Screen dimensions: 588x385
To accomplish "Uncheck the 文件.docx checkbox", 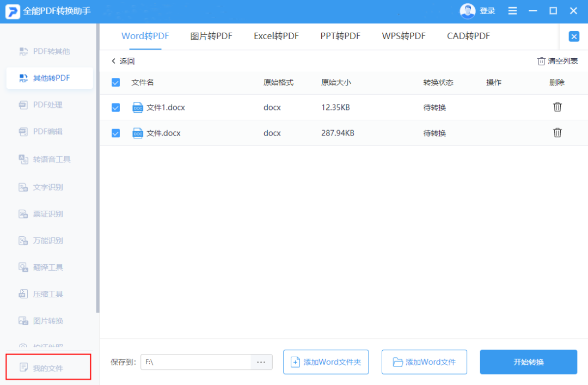I will click(115, 133).
